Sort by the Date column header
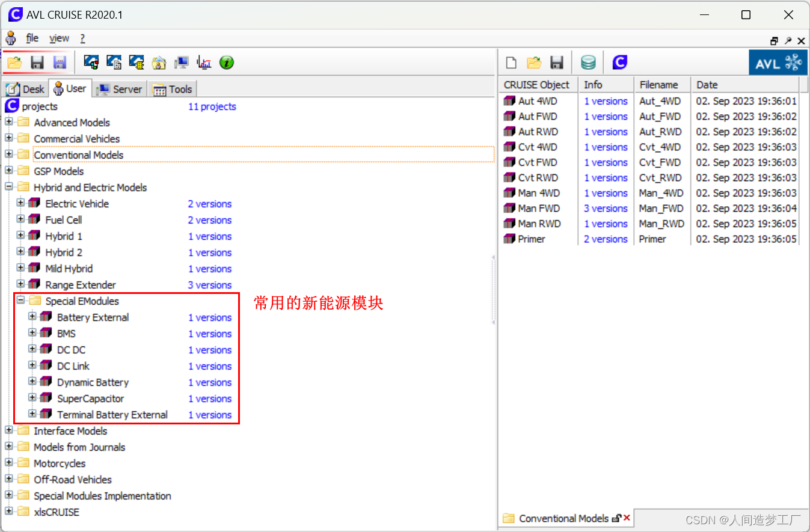This screenshot has height=532, width=810. click(x=745, y=85)
